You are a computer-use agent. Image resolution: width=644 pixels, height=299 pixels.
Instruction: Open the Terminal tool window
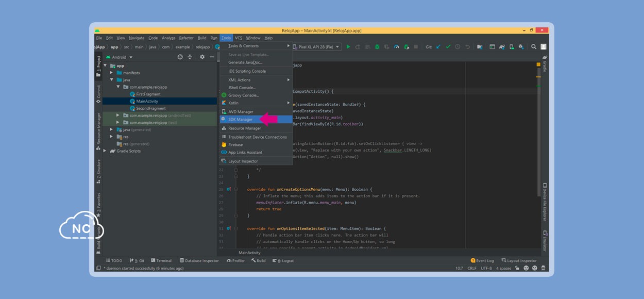tap(161, 261)
